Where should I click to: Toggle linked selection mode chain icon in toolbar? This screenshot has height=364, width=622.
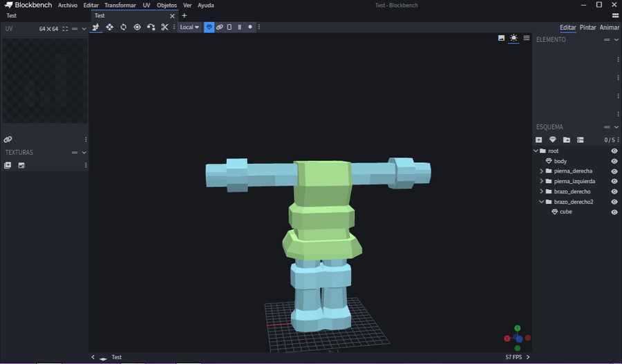(x=219, y=27)
